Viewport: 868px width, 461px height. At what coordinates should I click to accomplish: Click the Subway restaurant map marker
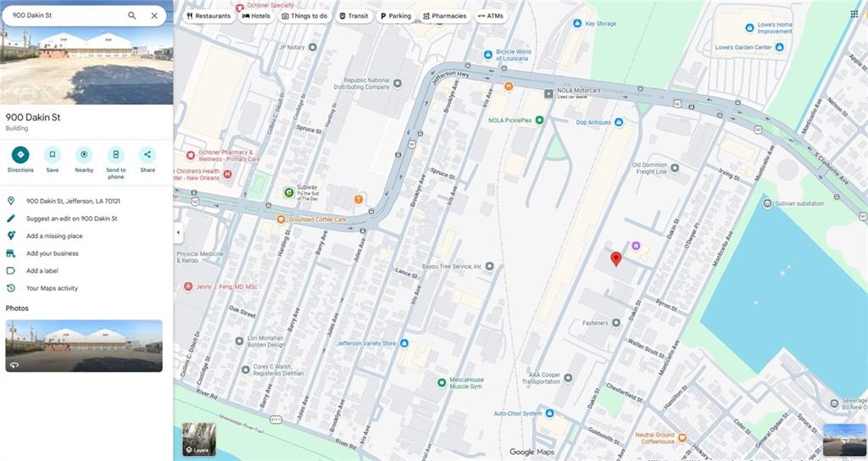pyautogui.click(x=289, y=192)
